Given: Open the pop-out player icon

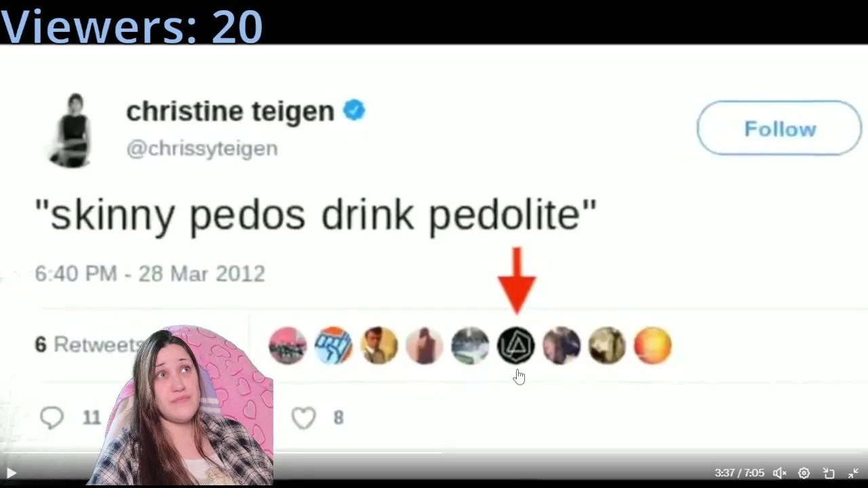Looking at the screenshot, I should [829, 473].
